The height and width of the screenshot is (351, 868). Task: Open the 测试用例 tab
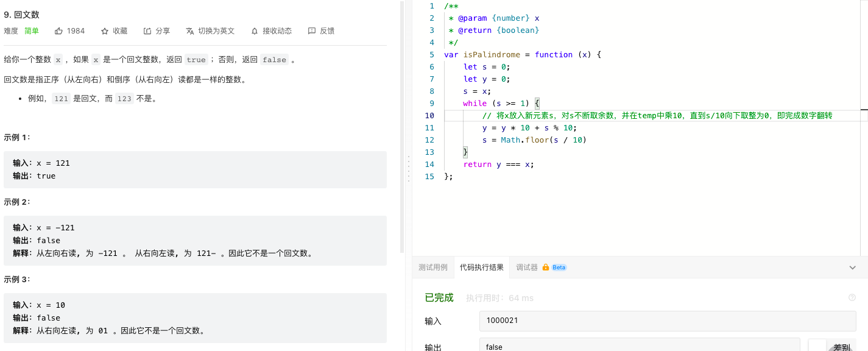433,267
